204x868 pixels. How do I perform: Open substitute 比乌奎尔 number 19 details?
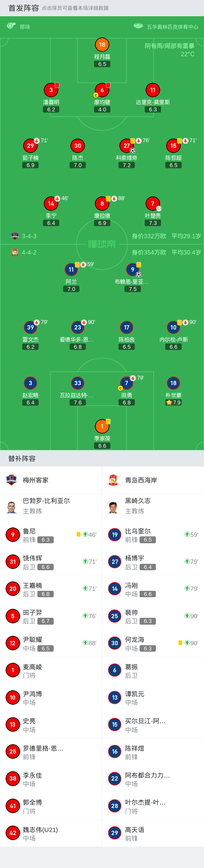pyautogui.click(x=153, y=535)
